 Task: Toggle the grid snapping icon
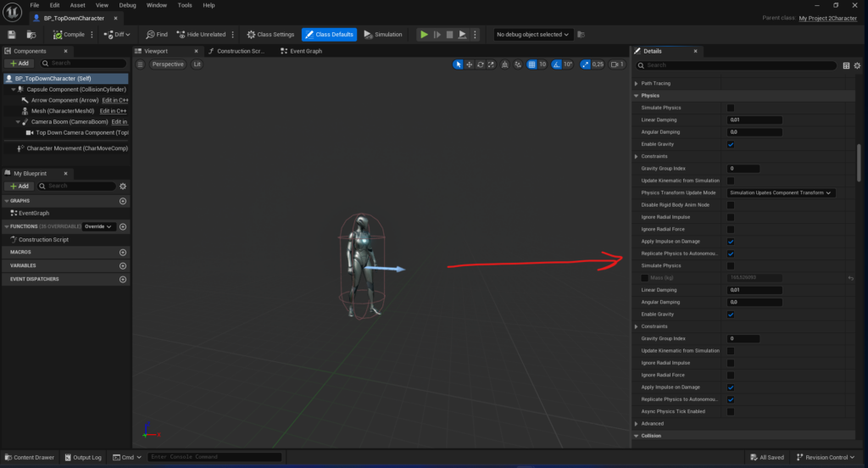pyautogui.click(x=531, y=64)
